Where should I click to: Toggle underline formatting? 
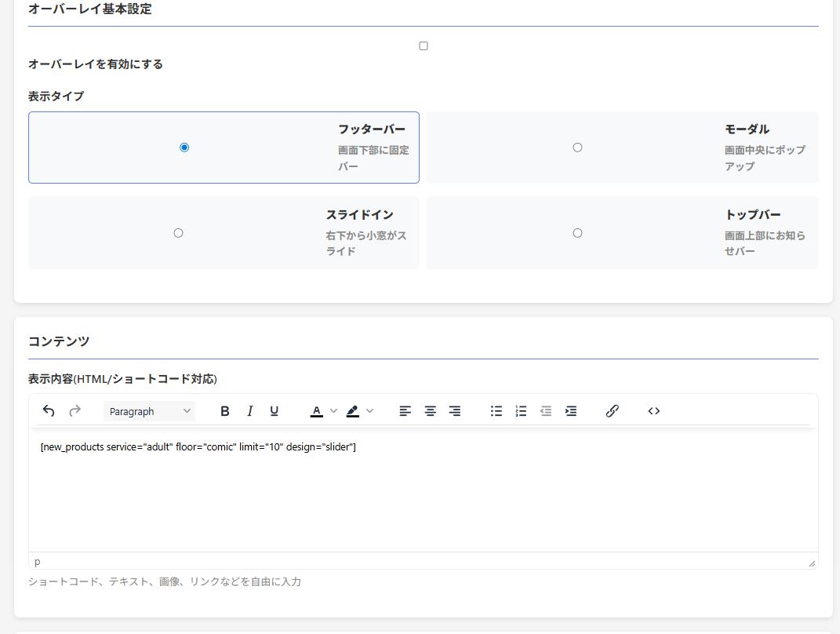pos(274,411)
